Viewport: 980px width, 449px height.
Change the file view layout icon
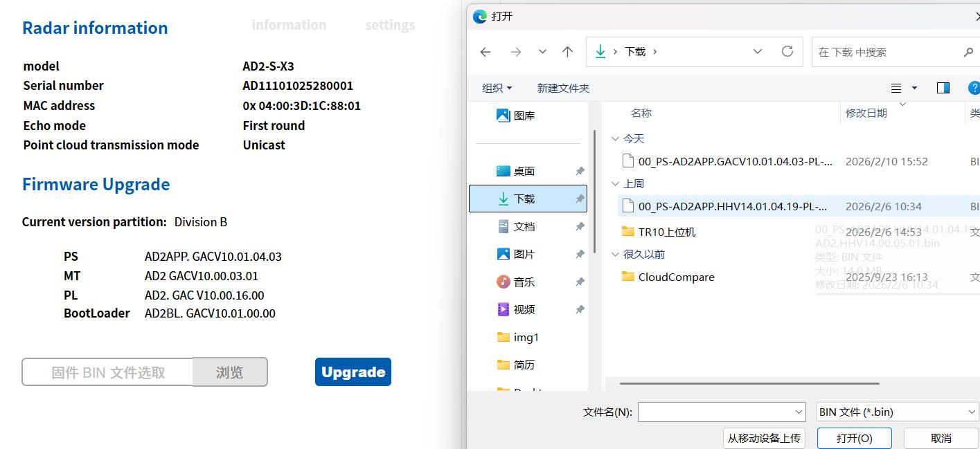point(896,88)
